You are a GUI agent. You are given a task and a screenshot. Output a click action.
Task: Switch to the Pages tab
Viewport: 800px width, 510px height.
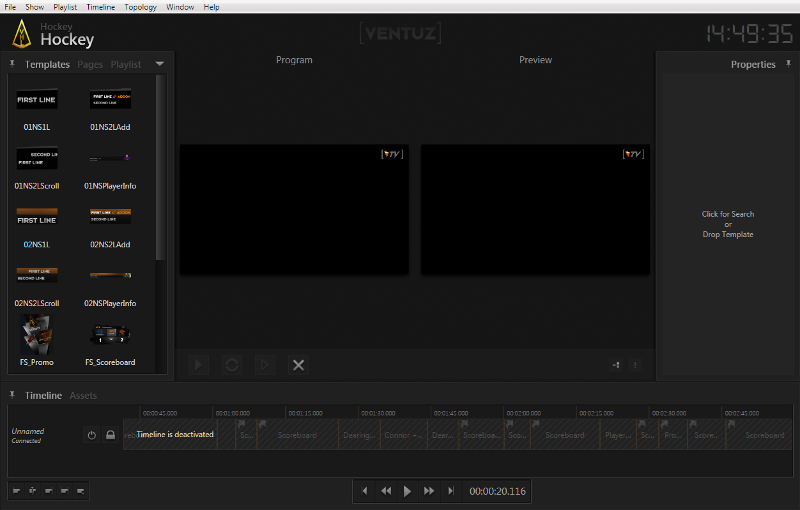coord(90,64)
